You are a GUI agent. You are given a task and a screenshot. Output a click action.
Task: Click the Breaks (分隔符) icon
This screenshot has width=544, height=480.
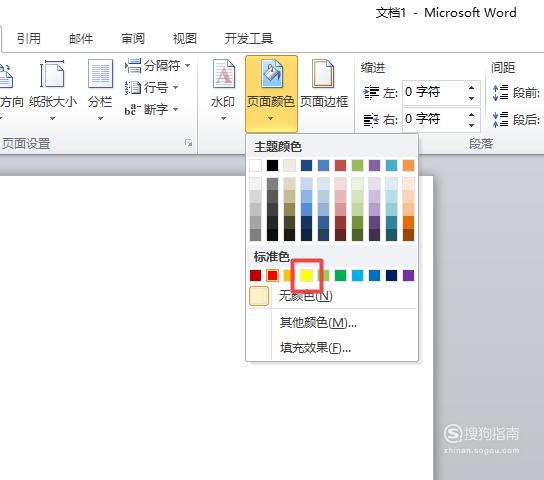click(x=133, y=66)
